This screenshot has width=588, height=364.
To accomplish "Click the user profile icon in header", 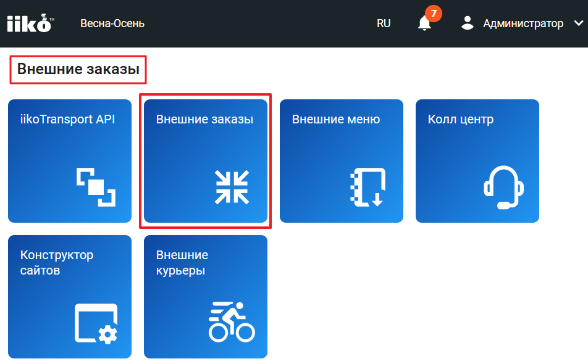I will coord(467,23).
